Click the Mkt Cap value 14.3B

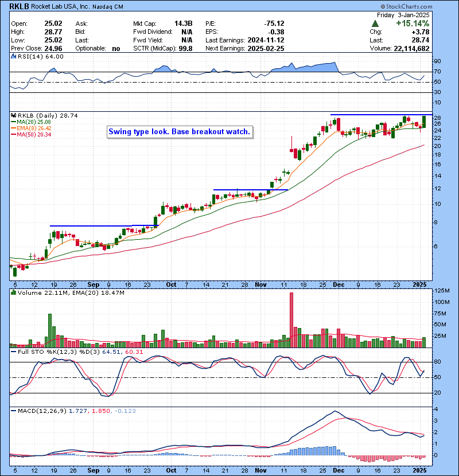click(x=183, y=24)
